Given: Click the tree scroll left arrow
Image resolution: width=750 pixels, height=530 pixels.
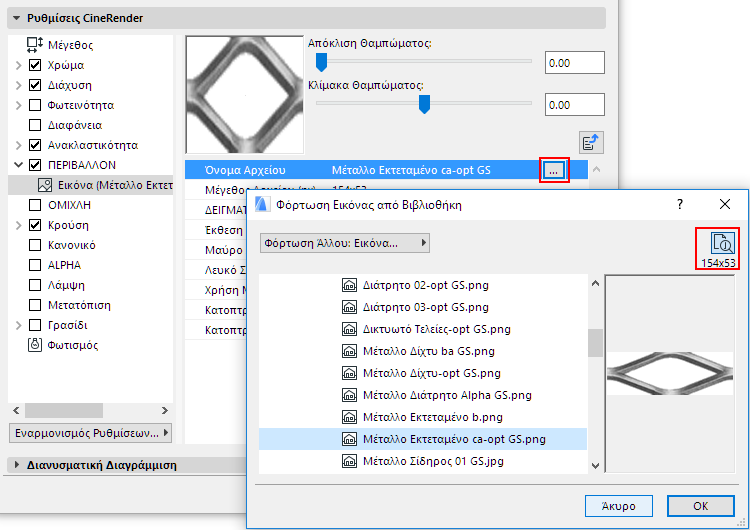Looking at the screenshot, I should (x=16, y=410).
